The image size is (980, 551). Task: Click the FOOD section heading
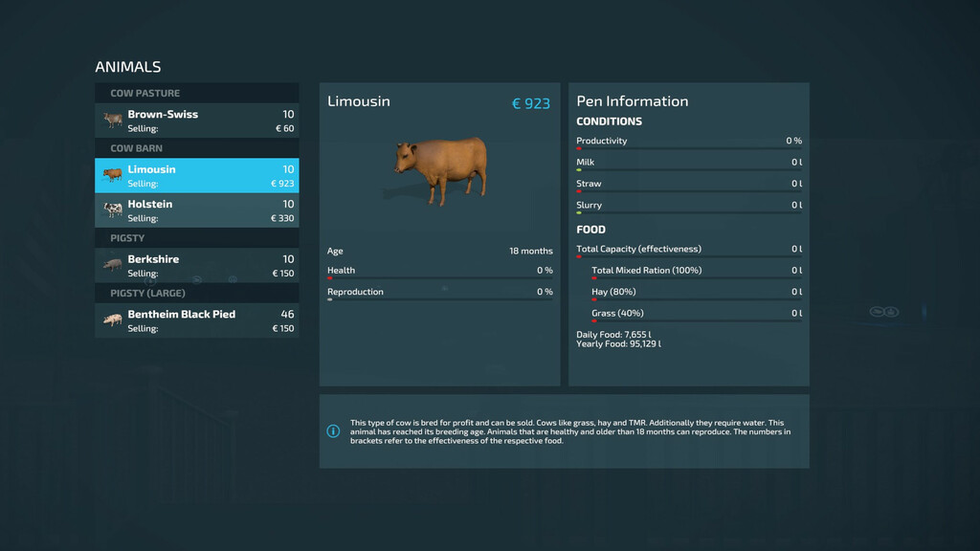pos(590,229)
